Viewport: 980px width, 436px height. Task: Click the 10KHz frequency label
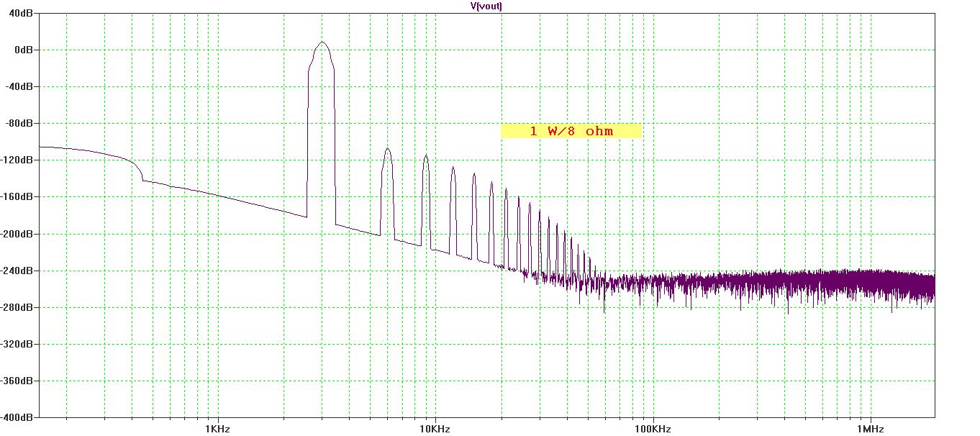click(x=435, y=429)
